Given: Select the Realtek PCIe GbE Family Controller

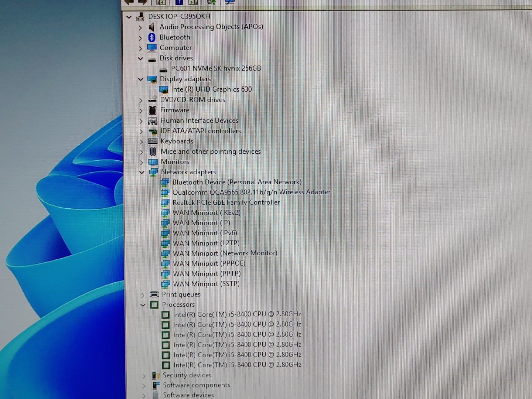Looking at the screenshot, I should (x=226, y=202).
